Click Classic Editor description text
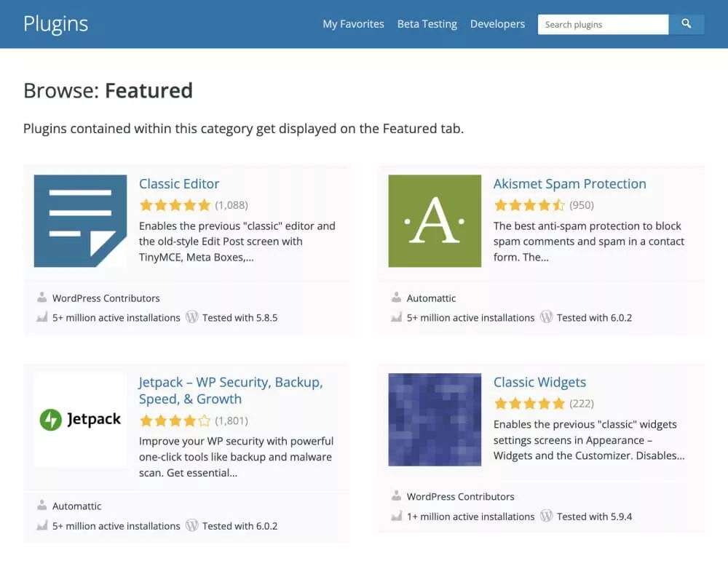 [x=237, y=242]
